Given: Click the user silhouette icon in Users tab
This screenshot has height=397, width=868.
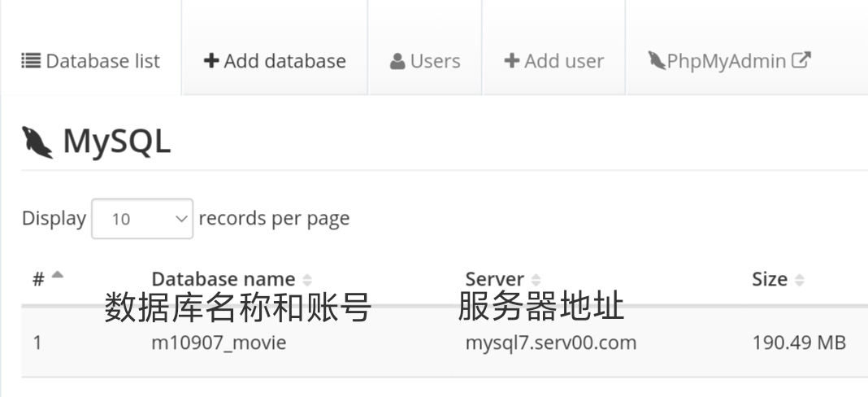Looking at the screenshot, I should (x=397, y=62).
